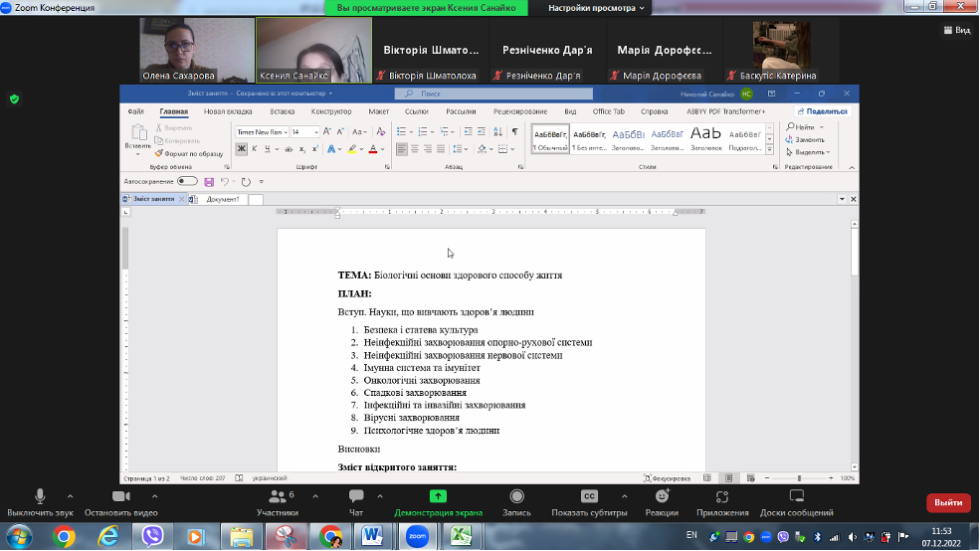Open the font size 14 dropdown
980x551 pixels.
click(316, 131)
